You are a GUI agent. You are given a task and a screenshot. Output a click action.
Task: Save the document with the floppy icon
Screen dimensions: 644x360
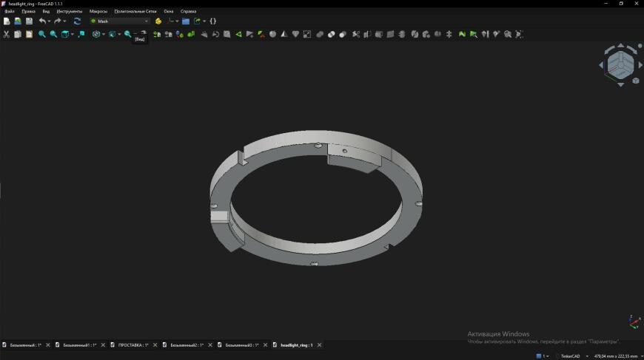click(x=29, y=21)
